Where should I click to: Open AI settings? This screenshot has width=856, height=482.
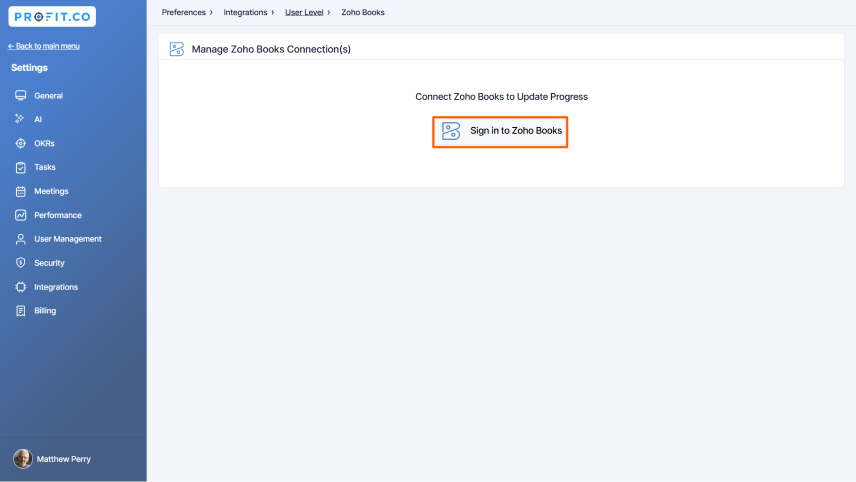point(38,119)
